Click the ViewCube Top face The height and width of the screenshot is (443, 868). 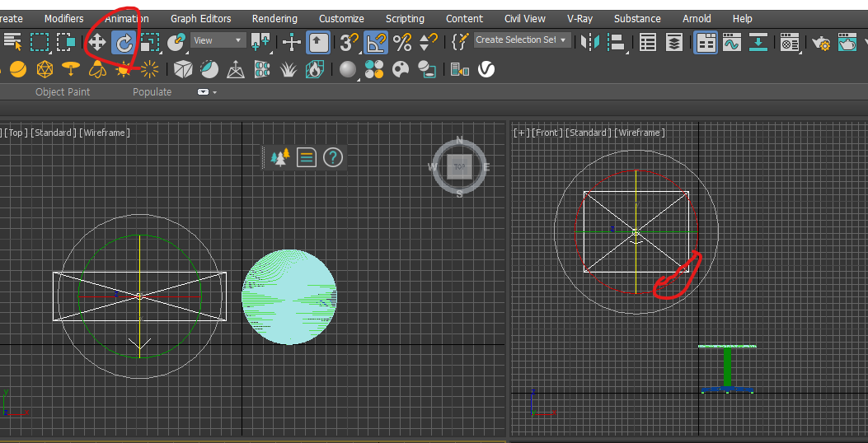(x=459, y=166)
